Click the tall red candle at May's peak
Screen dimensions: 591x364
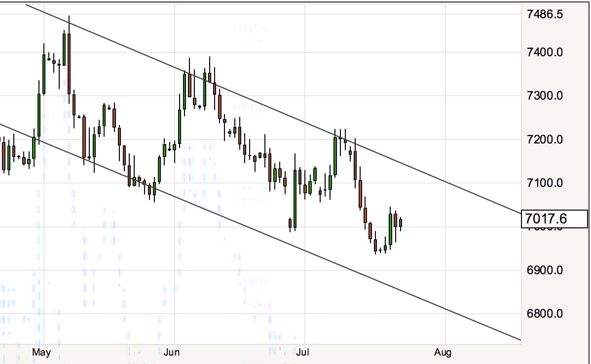69,63
